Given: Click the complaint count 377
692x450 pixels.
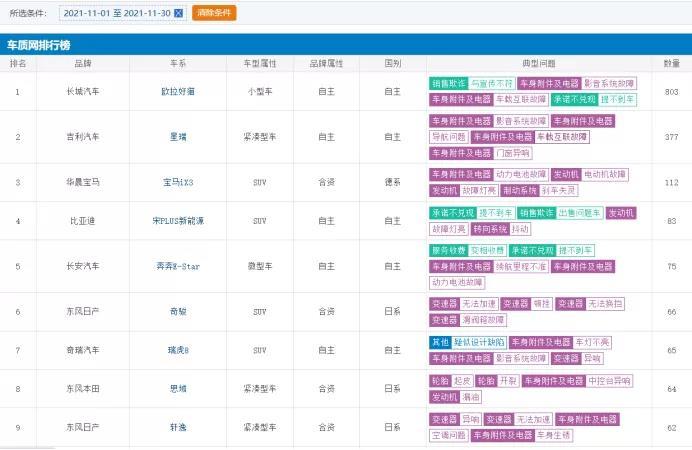Looking at the screenshot, I should (x=671, y=137).
